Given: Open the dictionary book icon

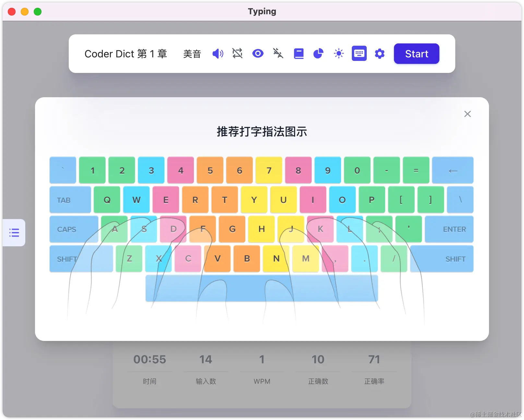Looking at the screenshot, I should click(x=298, y=53).
